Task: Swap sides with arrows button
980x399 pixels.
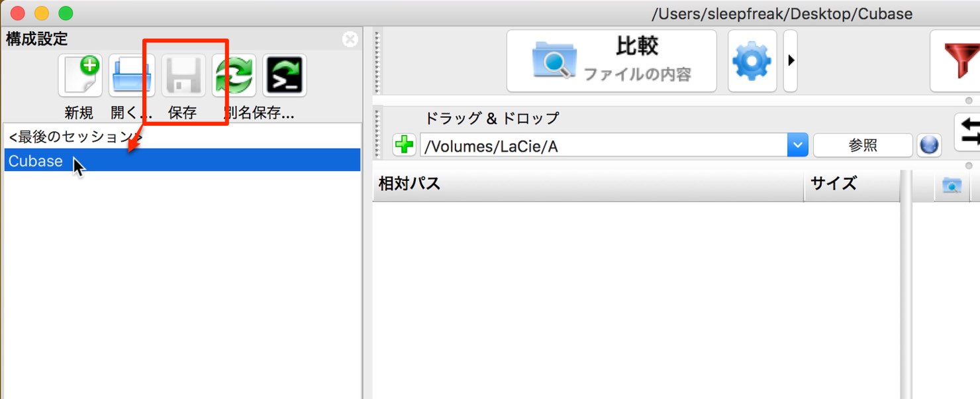Action: click(x=968, y=131)
